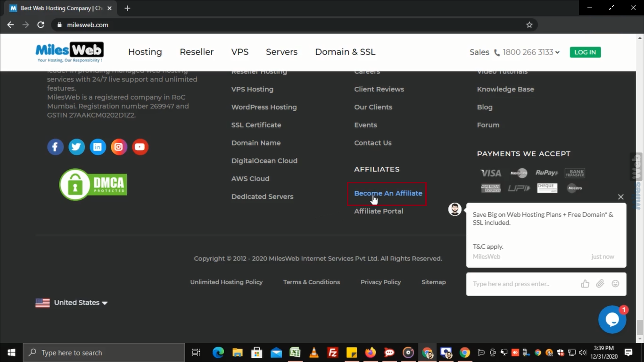The width and height of the screenshot is (644, 362).
Task: Click the Become An Affiliate link
Action: point(388,193)
